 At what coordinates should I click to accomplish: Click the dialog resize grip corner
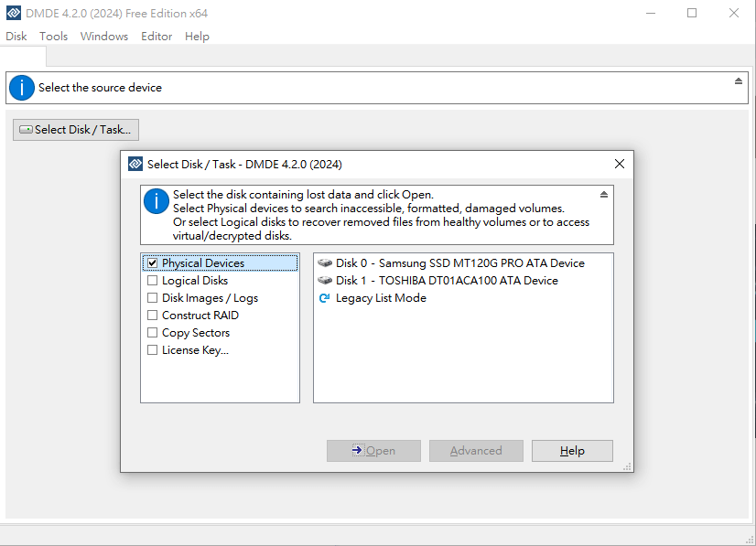627,466
